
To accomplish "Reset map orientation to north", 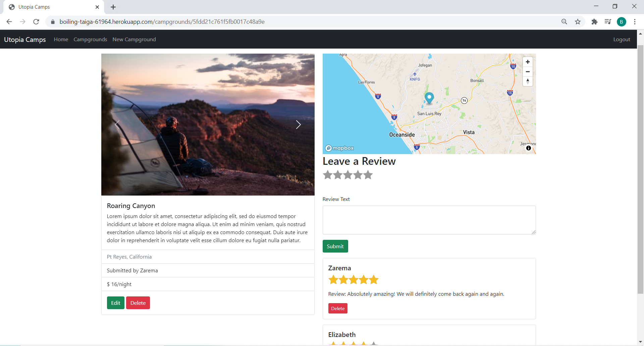I will [528, 81].
